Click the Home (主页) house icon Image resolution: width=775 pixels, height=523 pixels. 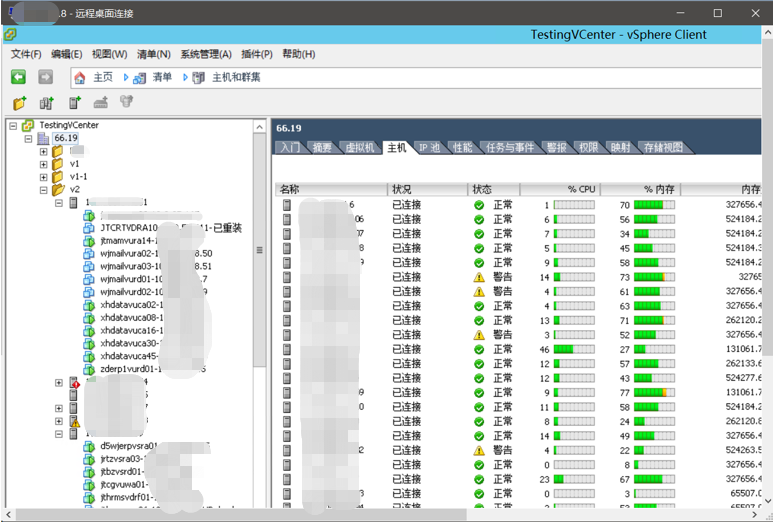point(80,77)
